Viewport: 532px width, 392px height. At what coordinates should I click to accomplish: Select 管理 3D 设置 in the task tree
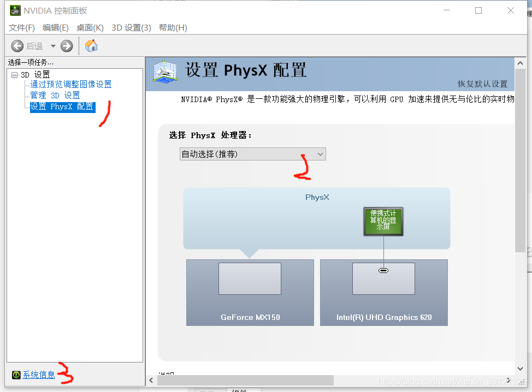(55, 96)
